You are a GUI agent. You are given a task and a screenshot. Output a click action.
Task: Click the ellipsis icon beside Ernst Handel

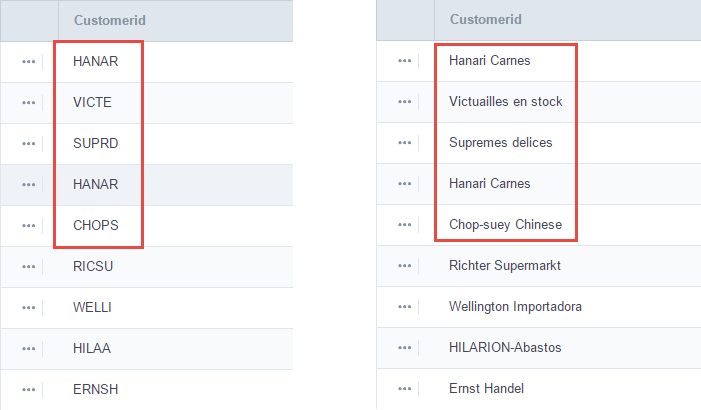click(405, 389)
